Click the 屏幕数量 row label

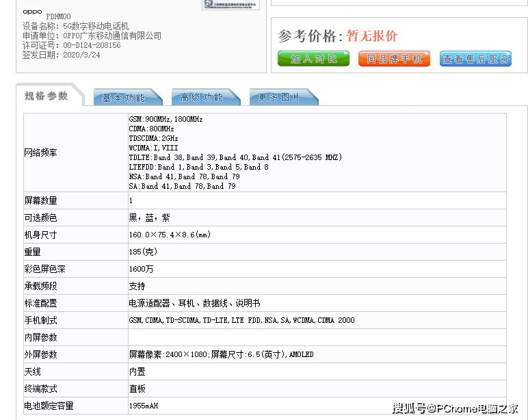tap(40, 200)
